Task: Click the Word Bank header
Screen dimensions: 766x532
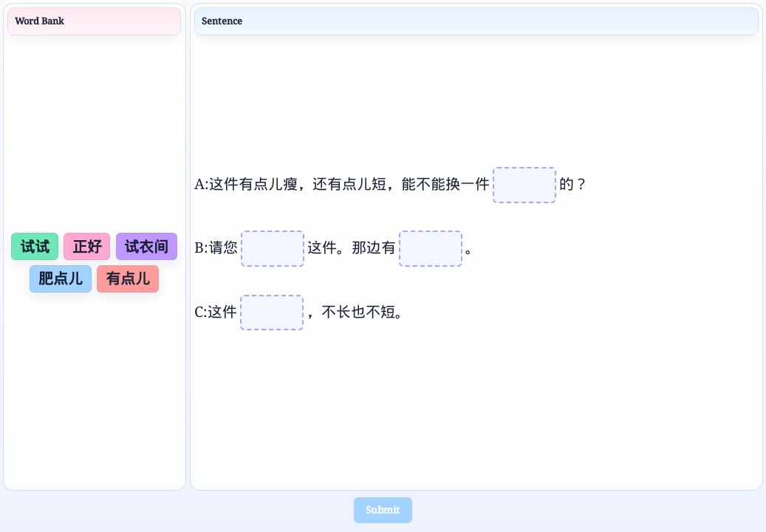Action: (95, 21)
